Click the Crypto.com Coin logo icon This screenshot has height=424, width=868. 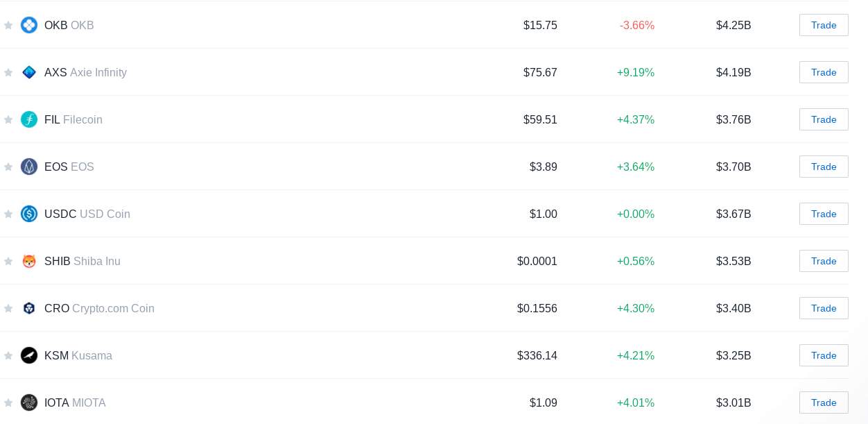click(29, 308)
